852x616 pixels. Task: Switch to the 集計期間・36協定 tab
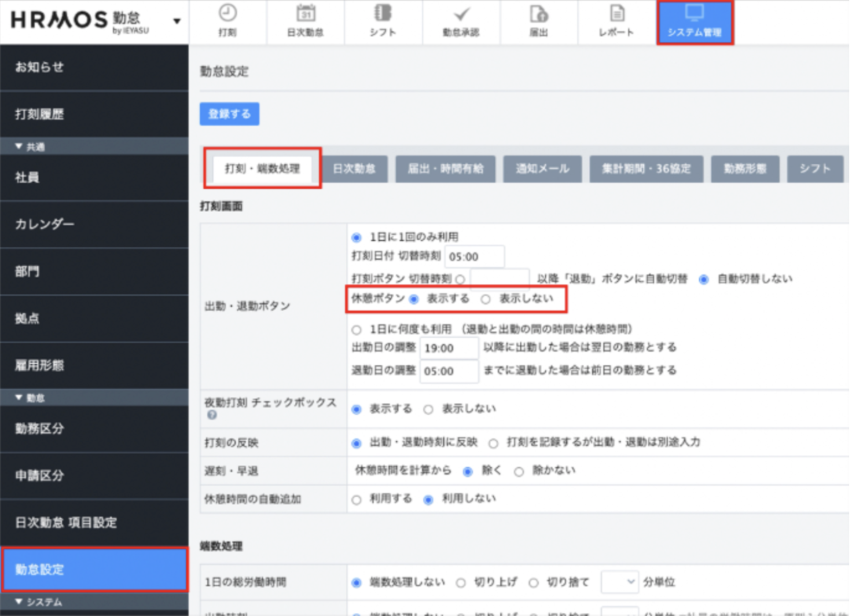click(x=646, y=169)
